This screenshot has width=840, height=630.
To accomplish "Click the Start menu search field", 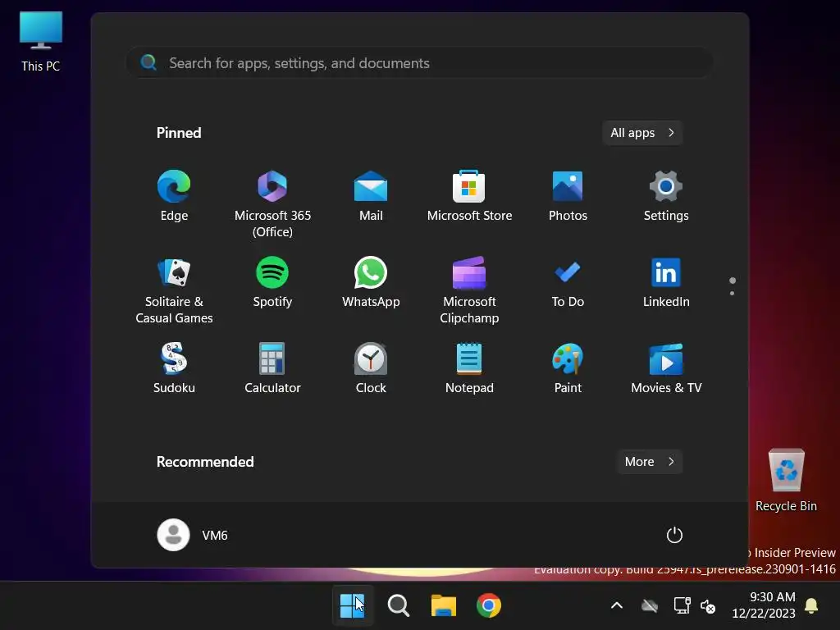I will click(419, 62).
